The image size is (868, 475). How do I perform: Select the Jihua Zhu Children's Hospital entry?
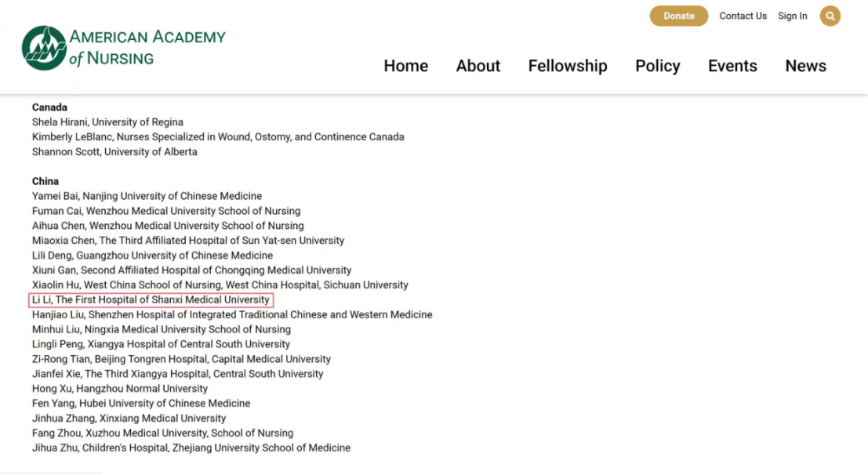click(x=191, y=448)
